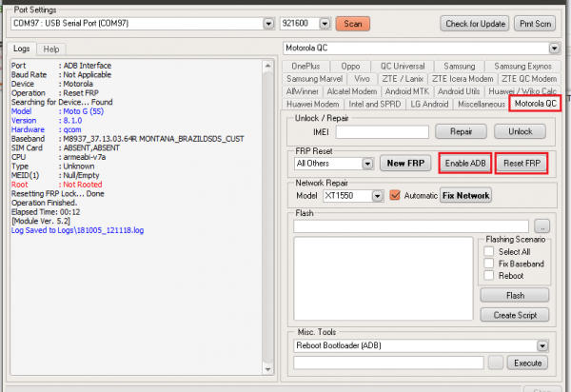Switch to the Logs tab
The height and width of the screenshot is (392, 571).
[x=22, y=49]
